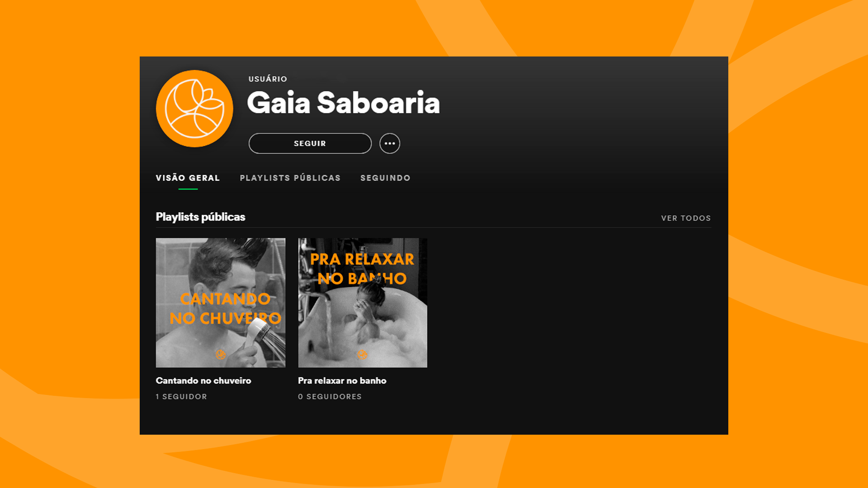Click the VER TODOS link
The height and width of the screenshot is (488, 868).
point(686,218)
